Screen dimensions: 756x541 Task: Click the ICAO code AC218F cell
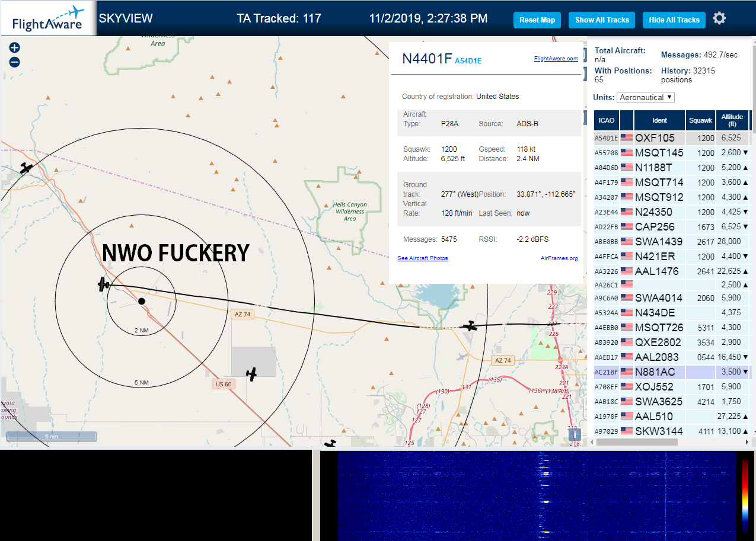[607, 372]
